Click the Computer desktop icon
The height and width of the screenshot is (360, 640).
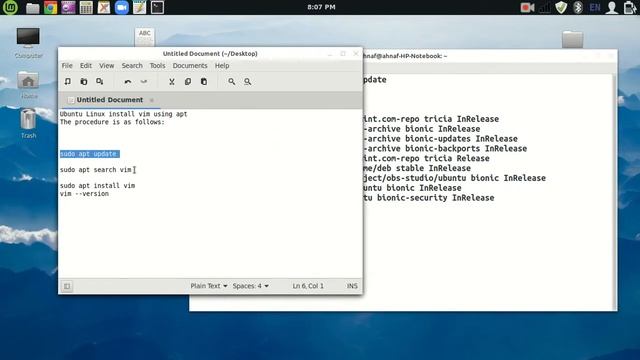pyautogui.click(x=28, y=43)
